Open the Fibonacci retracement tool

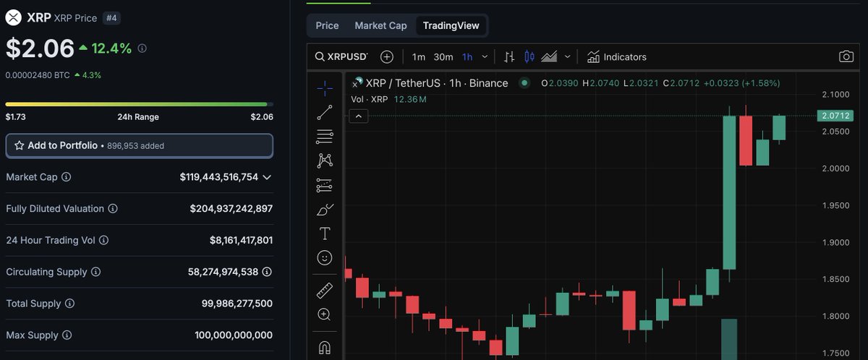pos(325,136)
